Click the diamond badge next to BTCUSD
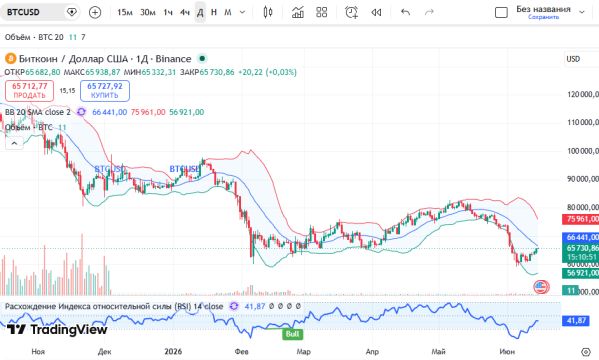This screenshot has height=360, width=599. (71, 12)
